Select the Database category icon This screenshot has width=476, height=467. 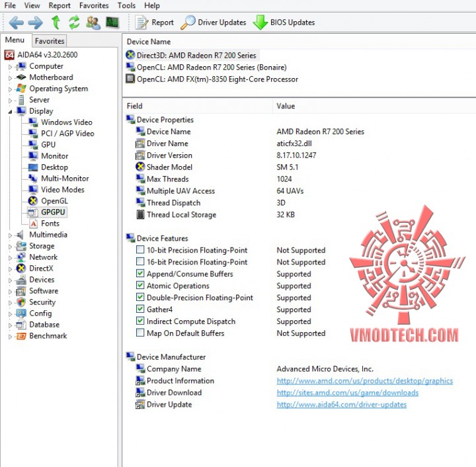(21, 325)
